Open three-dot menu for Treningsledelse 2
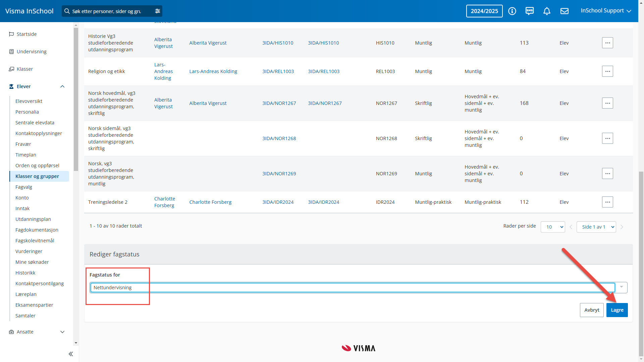 [607, 202]
